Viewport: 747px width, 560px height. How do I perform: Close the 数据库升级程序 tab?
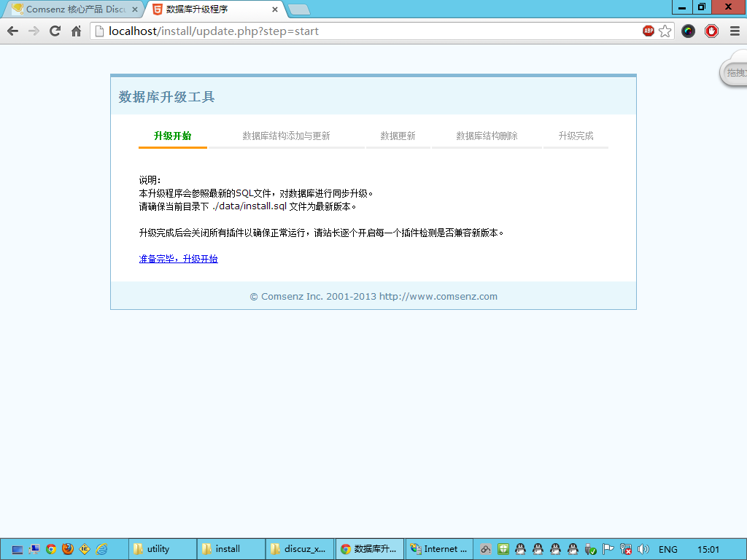click(275, 9)
